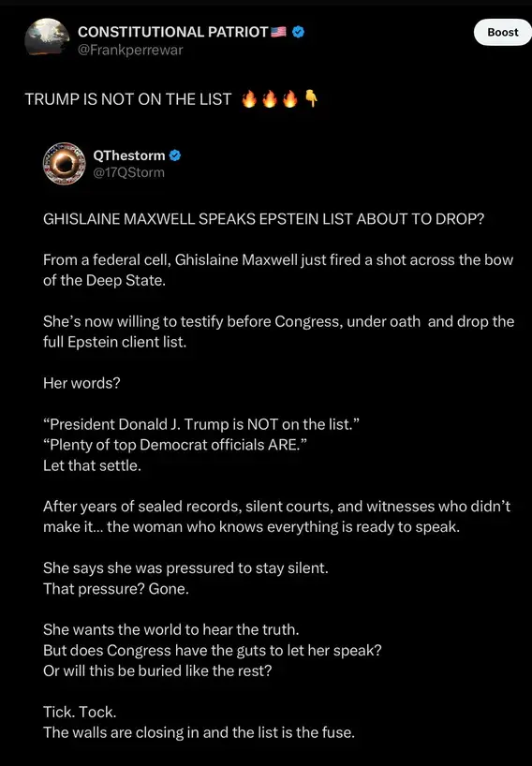Viewport: 532px width, 766px height.
Task: Click the QThestorm display name
Action: click(x=129, y=155)
